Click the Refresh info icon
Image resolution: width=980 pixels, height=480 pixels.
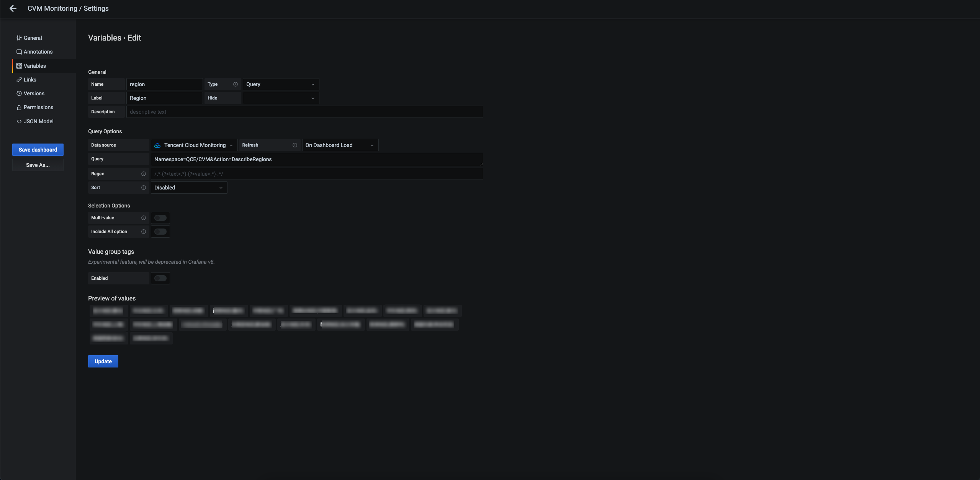[295, 145]
